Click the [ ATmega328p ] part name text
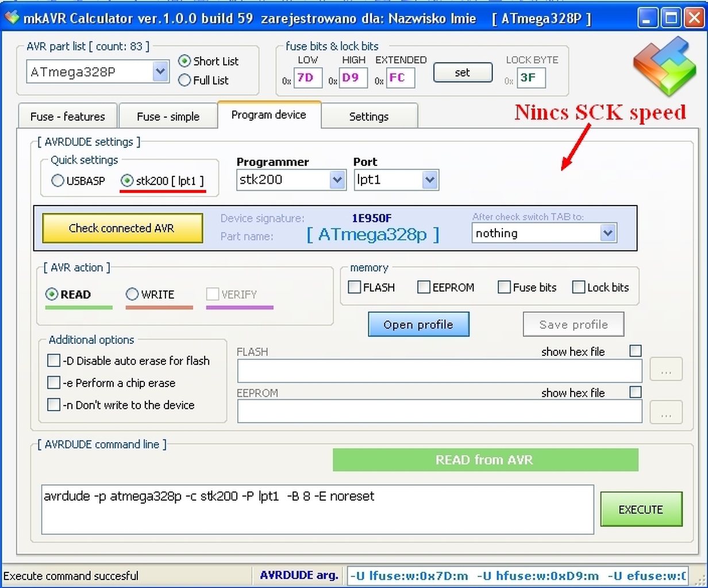Image resolution: width=708 pixels, height=588 pixels. [x=373, y=234]
